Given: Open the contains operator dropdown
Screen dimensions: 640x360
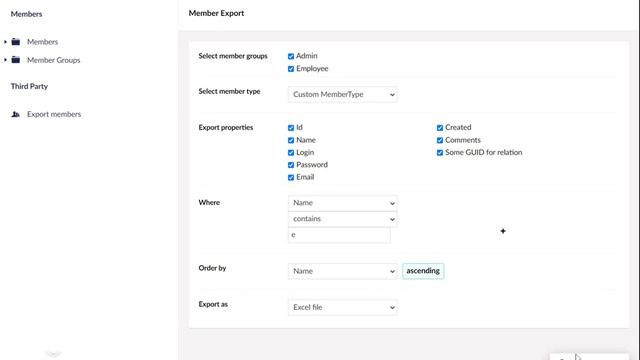Looking at the screenshot, I should (x=342, y=219).
